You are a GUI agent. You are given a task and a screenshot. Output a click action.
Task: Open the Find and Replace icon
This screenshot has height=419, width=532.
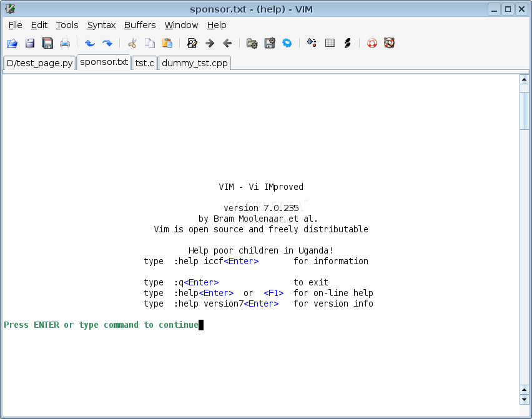192,43
